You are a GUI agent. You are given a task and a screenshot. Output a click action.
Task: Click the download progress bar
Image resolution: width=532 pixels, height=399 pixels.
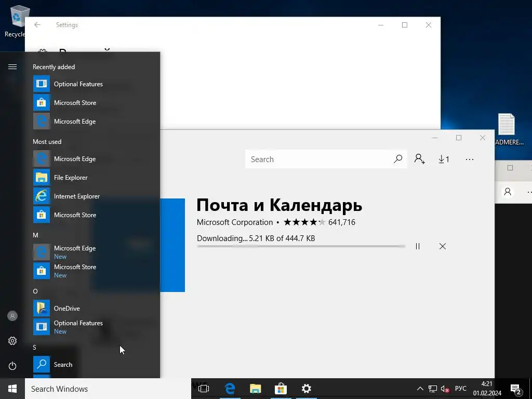pyautogui.click(x=301, y=246)
